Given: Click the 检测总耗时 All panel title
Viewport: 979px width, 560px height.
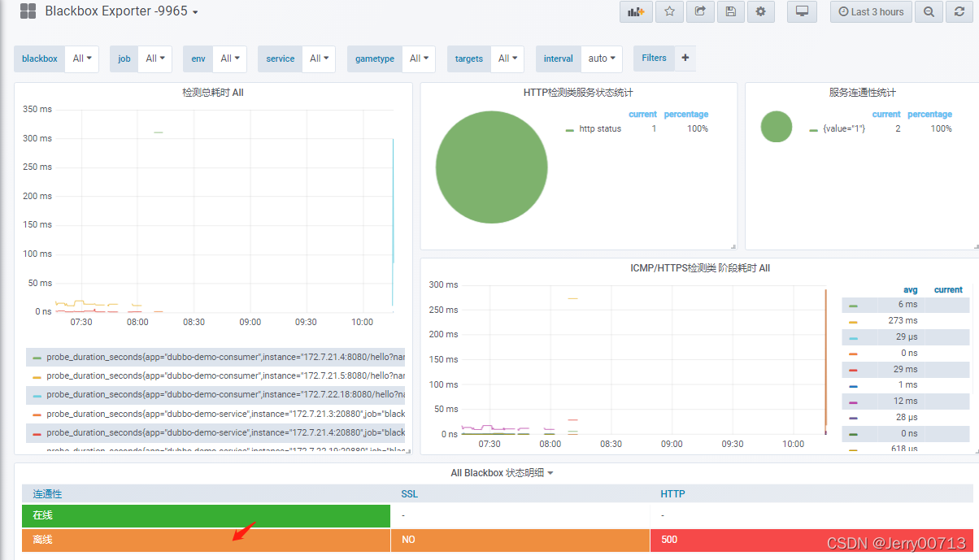Looking at the screenshot, I should (213, 93).
